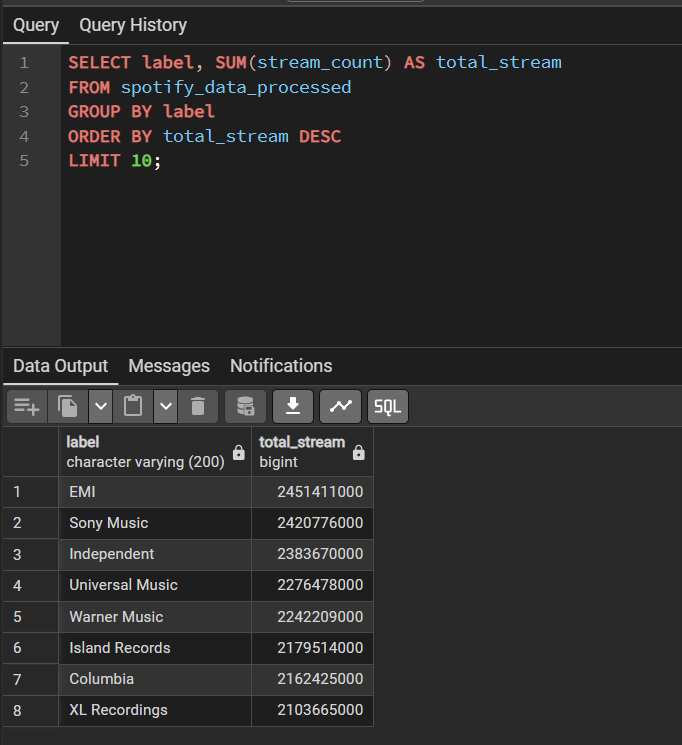Click the lock icon in total_stream column header
The image size is (682, 745).
pyautogui.click(x=359, y=453)
